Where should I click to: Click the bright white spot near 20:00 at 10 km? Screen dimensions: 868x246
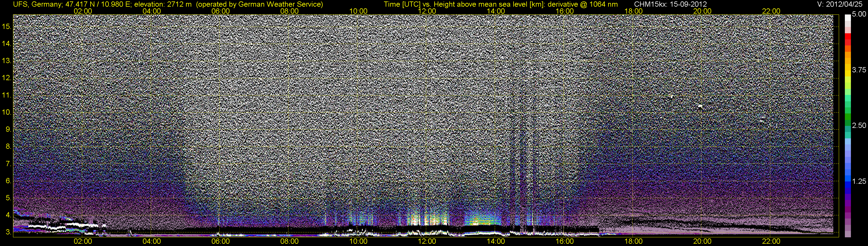coord(700,106)
